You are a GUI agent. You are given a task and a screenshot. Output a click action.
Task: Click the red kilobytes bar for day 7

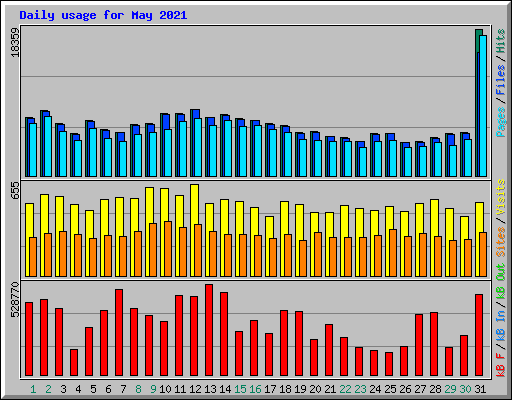119,333
